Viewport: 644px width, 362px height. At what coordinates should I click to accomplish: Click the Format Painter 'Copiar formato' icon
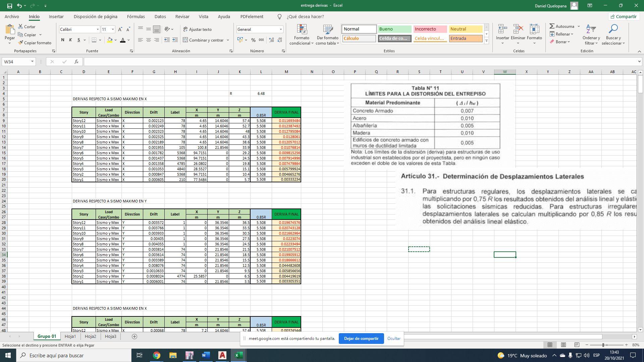point(21,43)
